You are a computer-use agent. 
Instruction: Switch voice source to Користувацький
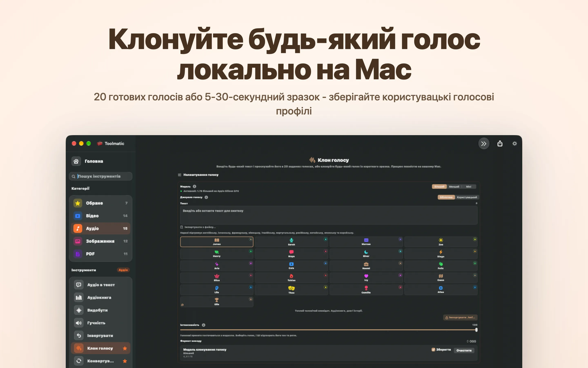[467, 197]
